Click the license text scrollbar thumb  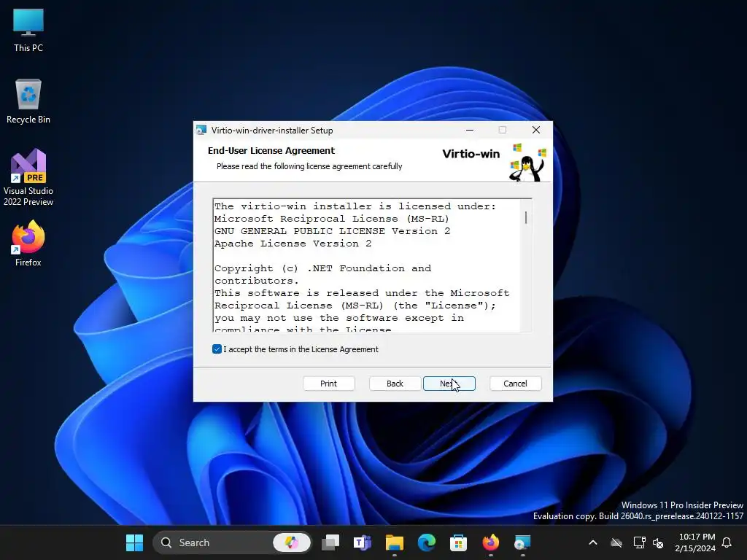point(526,217)
